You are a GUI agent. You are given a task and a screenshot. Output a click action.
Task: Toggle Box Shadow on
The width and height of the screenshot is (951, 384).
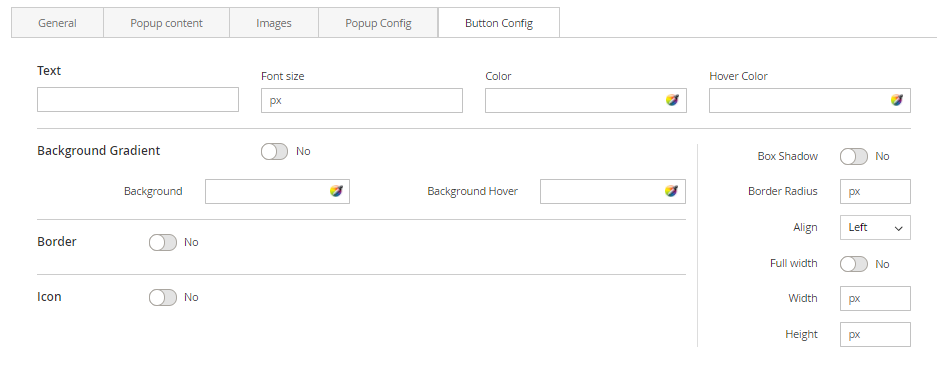[853, 157]
